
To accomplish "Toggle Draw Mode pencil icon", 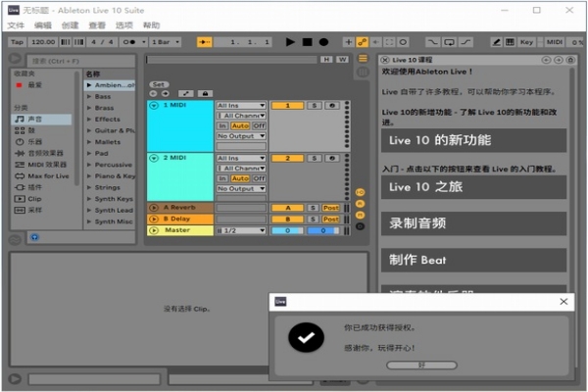I will tap(496, 42).
